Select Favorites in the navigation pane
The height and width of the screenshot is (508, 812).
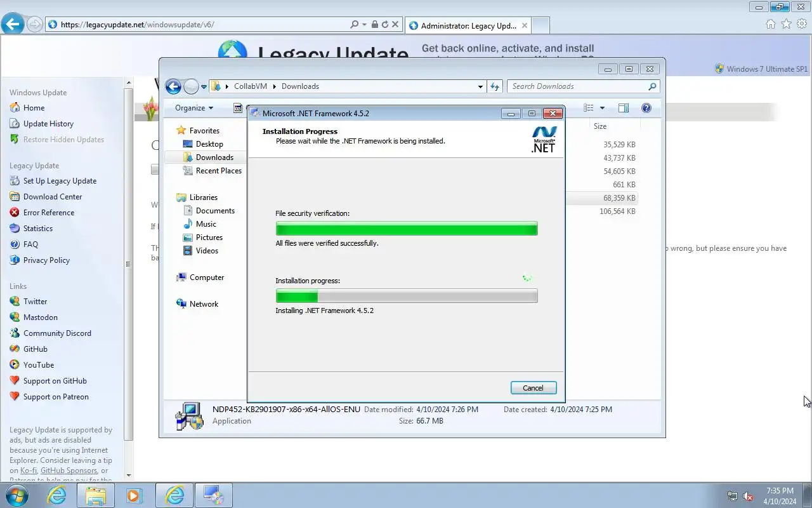pyautogui.click(x=204, y=131)
